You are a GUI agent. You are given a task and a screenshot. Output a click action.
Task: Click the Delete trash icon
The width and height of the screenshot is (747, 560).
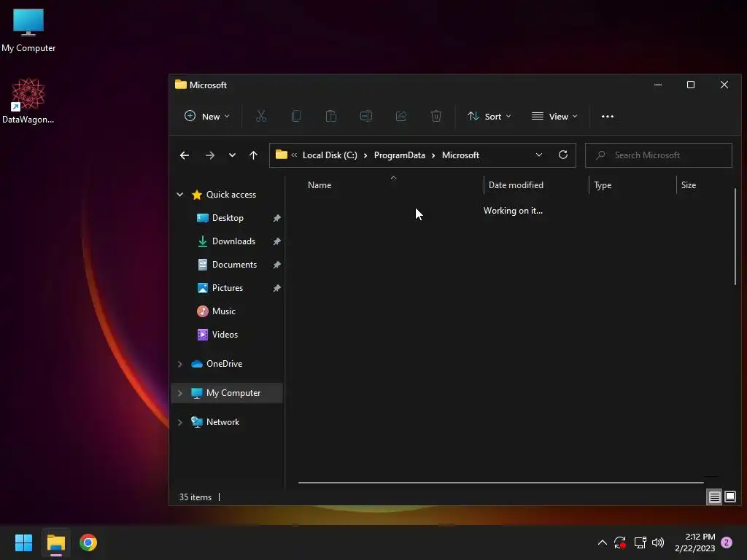coord(436,116)
